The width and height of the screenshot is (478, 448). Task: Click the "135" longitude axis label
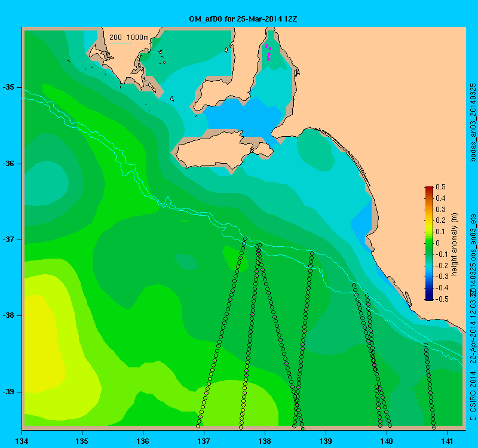[x=82, y=441]
